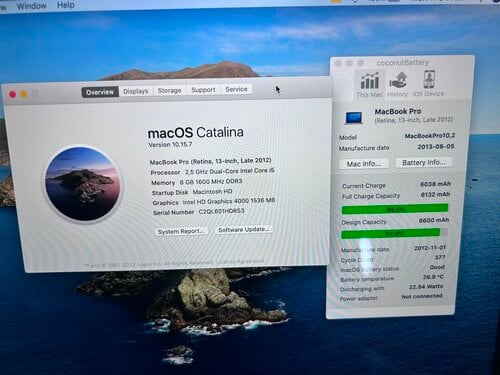
Task: Open the Help menu
Action: click(66, 5)
